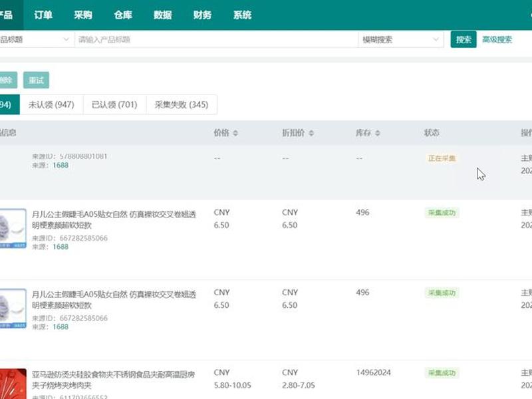The width and height of the screenshot is (532, 399).
Task: Open the 数据 menu
Action: pos(162,15)
